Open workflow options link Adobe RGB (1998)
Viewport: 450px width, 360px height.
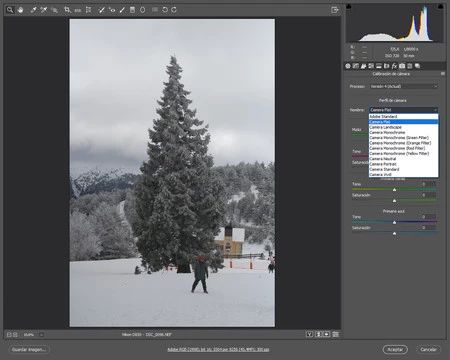click(218, 349)
